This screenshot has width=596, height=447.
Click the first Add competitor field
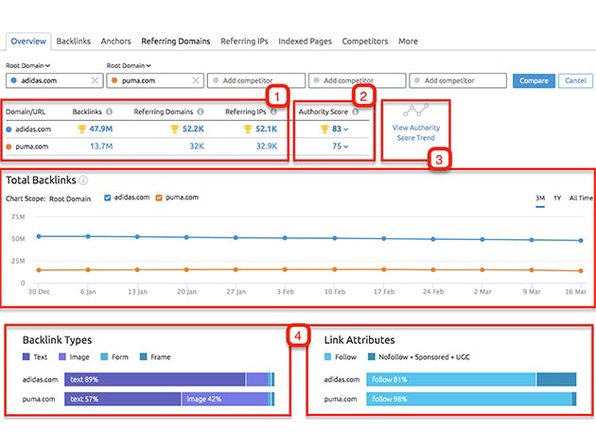tap(256, 81)
